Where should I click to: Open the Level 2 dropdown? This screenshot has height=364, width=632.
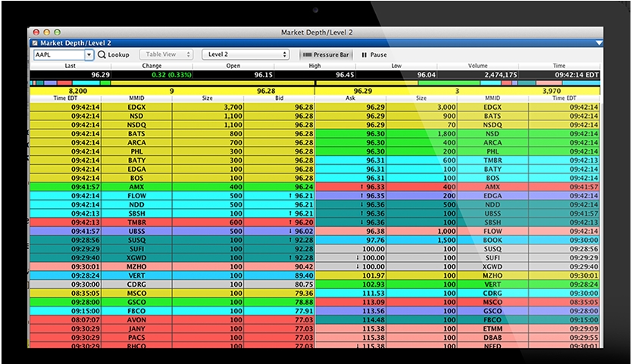[246, 54]
